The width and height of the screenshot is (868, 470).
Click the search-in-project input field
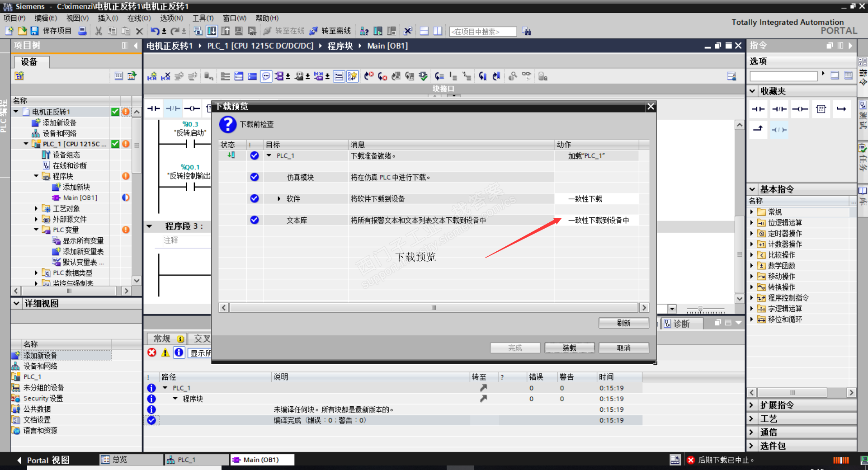tap(483, 32)
